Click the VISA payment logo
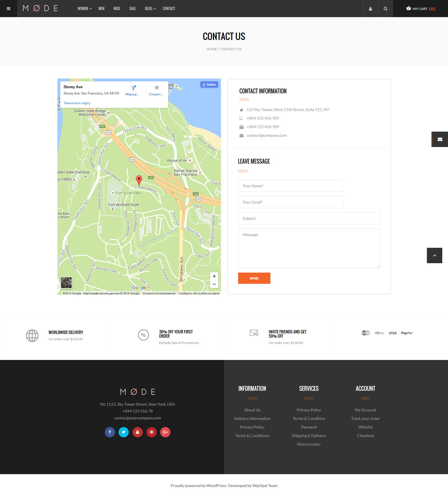The width and height of the screenshot is (448, 497). 393,333
